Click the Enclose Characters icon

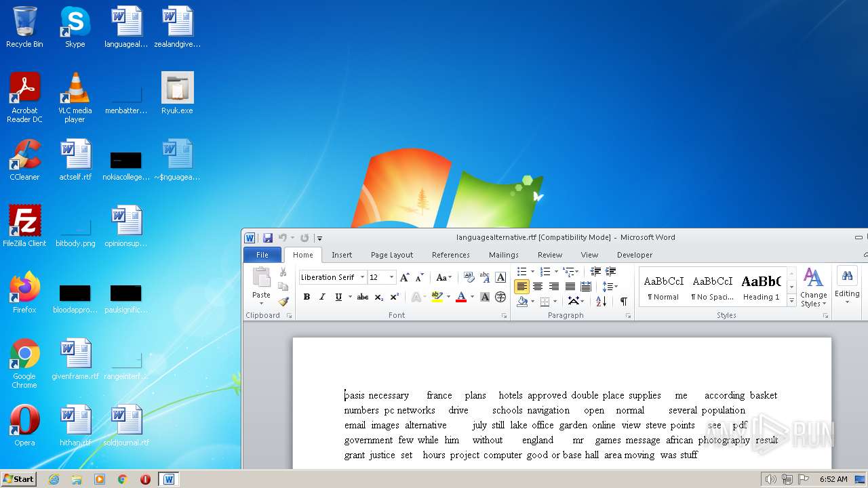tap(500, 297)
